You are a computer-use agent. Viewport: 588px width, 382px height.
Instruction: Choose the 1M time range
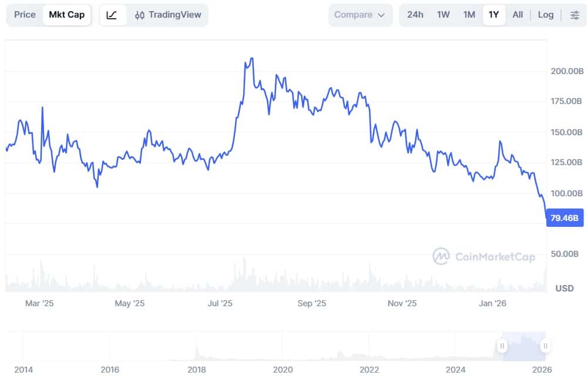pos(469,15)
